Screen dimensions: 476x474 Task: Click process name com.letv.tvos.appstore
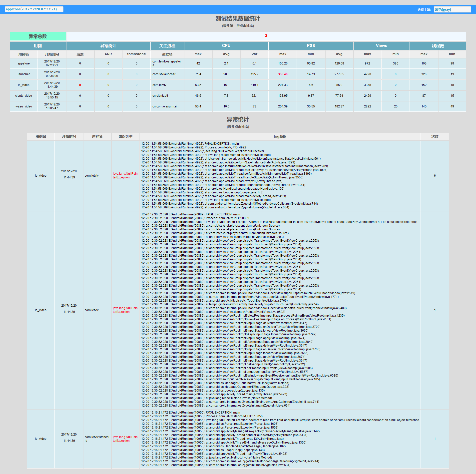(167, 63)
